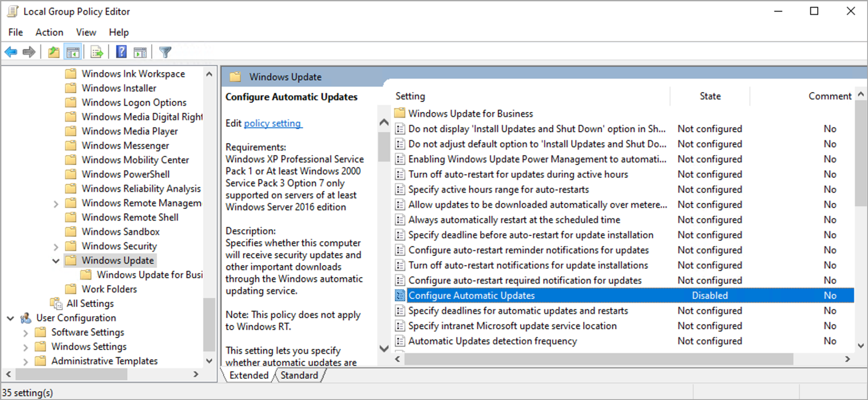Click the All Settings icon in the tree

pyautogui.click(x=56, y=303)
